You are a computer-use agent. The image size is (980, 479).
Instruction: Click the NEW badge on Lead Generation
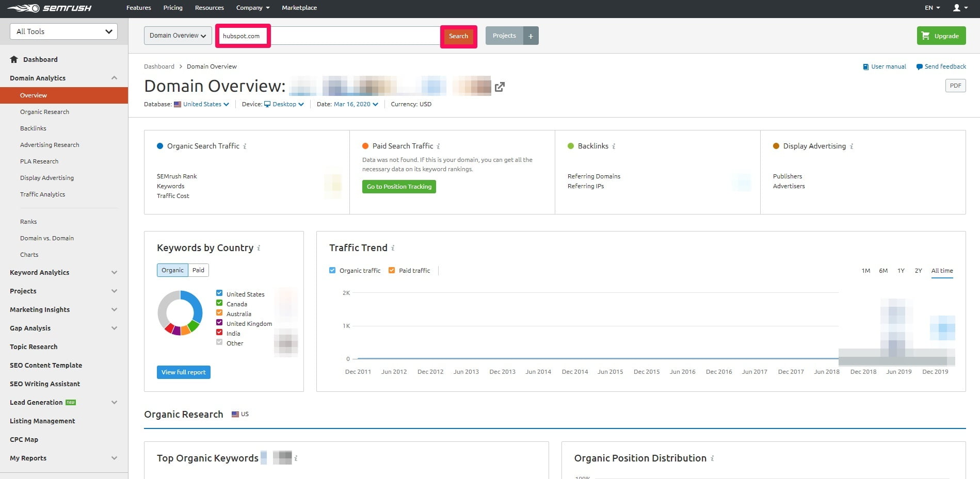tap(71, 403)
